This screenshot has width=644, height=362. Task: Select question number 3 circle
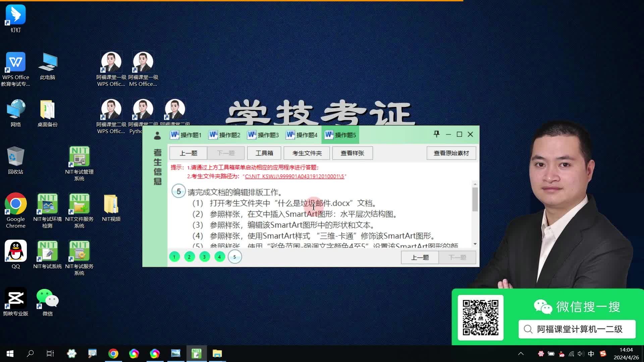coord(204,257)
